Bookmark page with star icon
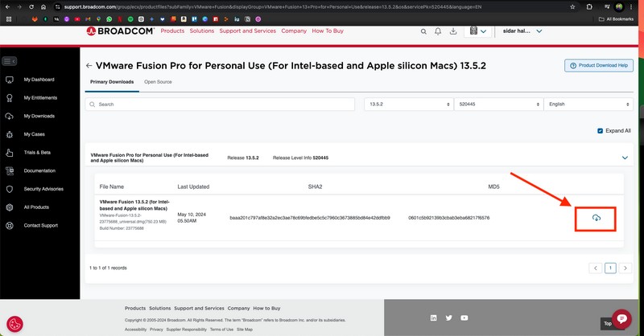The width and height of the screenshot is (644, 336). 572,7
